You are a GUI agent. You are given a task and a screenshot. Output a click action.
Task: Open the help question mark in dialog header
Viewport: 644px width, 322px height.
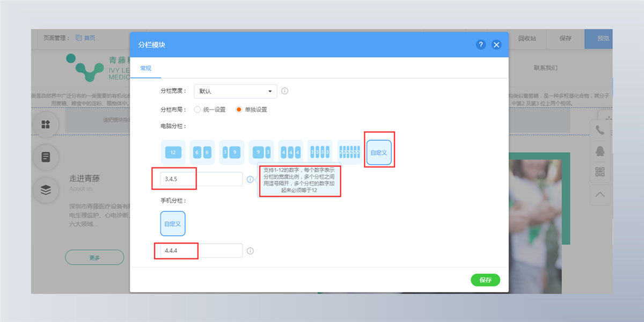tap(481, 45)
